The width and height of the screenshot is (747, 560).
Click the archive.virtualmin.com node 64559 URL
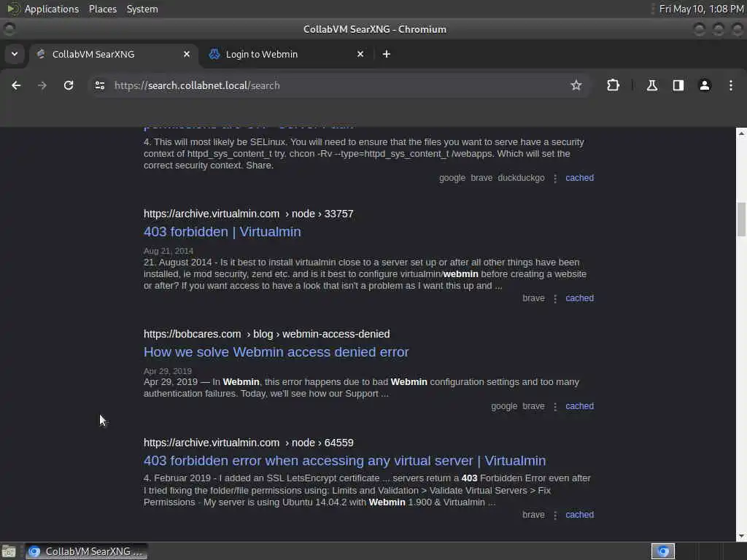[x=248, y=443]
